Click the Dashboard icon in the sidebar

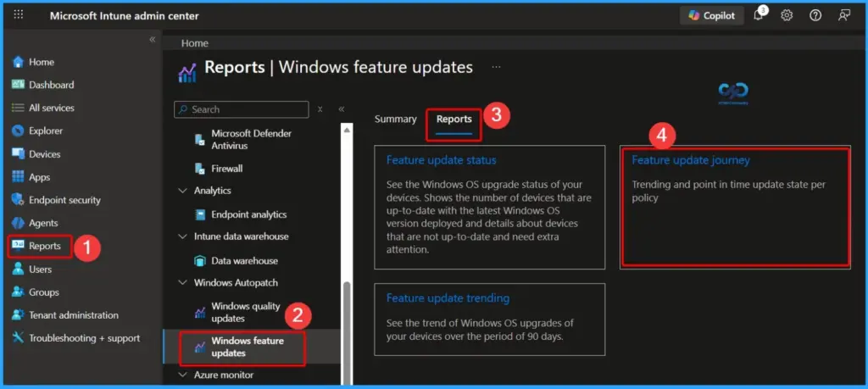point(19,85)
